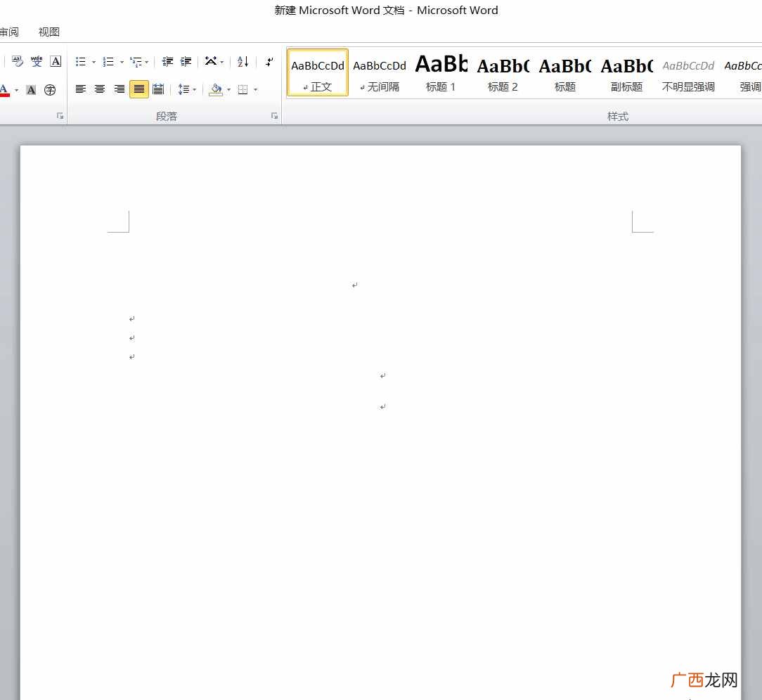Open paragraph dialog launcher

[275, 116]
